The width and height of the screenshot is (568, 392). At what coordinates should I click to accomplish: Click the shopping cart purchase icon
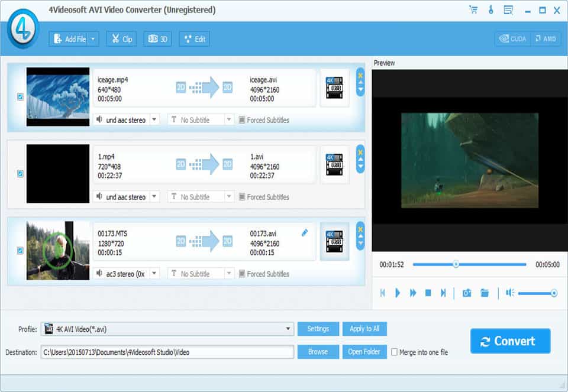473,10
